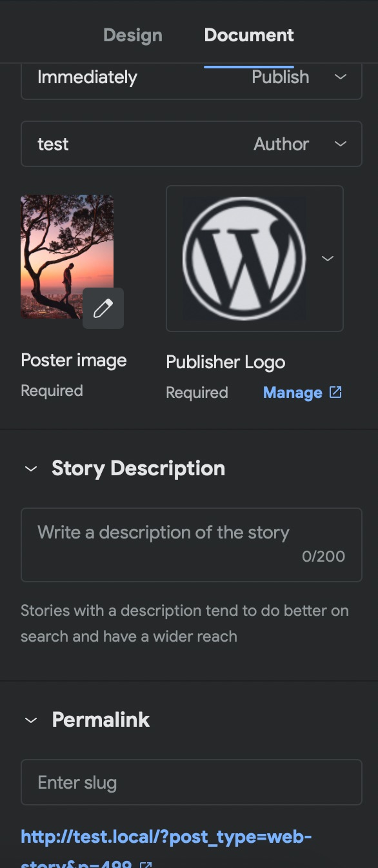Switch to the Design tab
This screenshot has height=868, width=378.
click(x=132, y=35)
